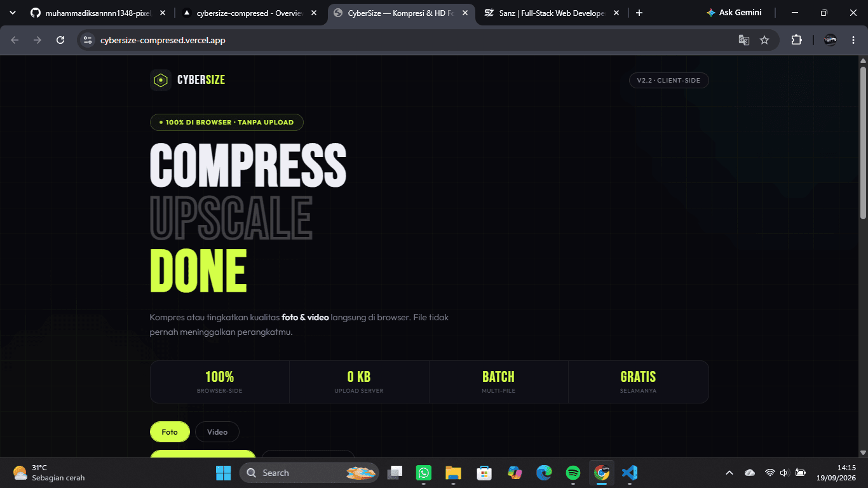Launch Spotify from the taskbar
Viewport: 868px width, 488px height.
point(573,473)
